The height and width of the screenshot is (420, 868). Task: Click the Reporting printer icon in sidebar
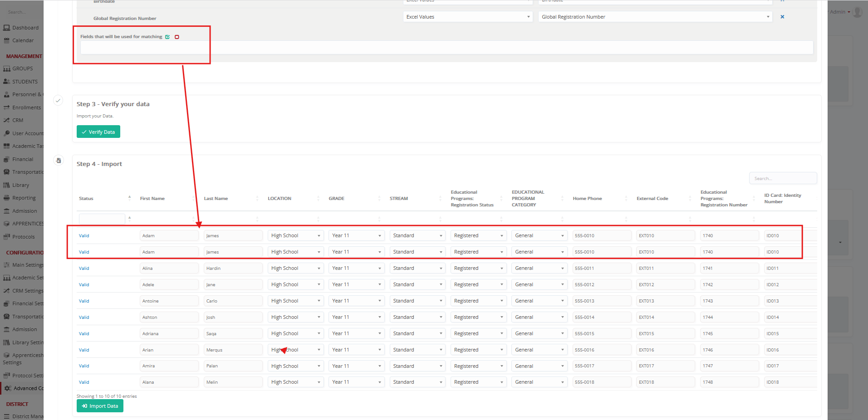(x=7, y=198)
